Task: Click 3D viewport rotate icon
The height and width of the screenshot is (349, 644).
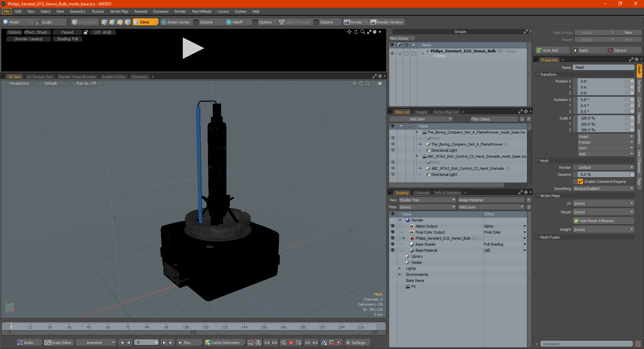Action: click(x=361, y=84)
